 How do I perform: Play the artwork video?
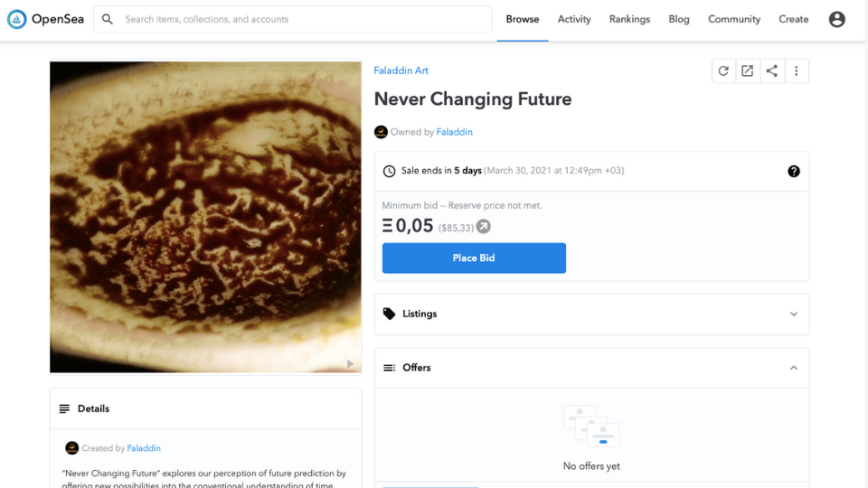click(350, 363)
